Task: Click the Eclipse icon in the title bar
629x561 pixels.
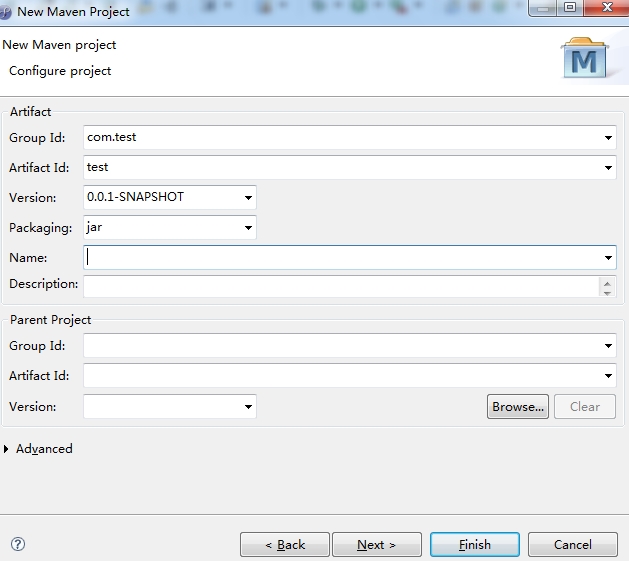Action: pos(5,12)
